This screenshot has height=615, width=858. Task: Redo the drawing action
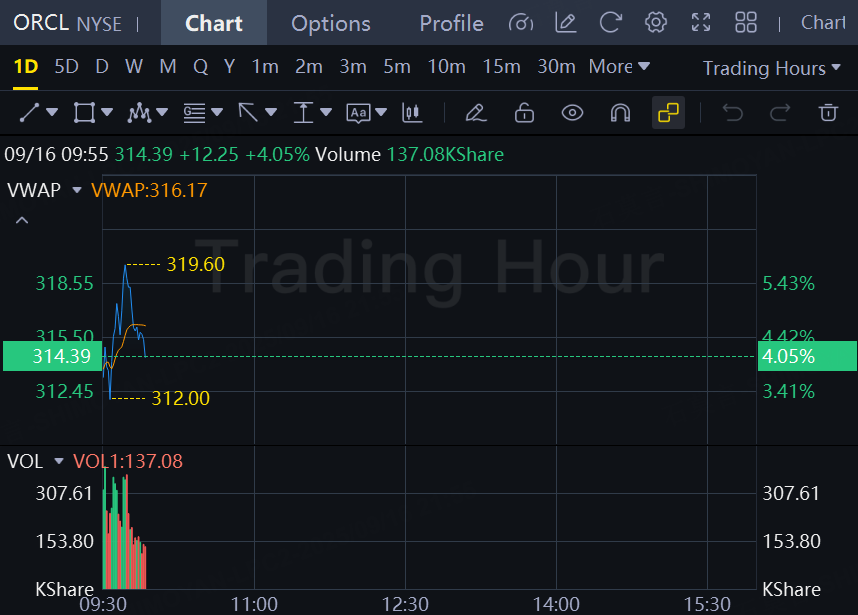point(780,113)
